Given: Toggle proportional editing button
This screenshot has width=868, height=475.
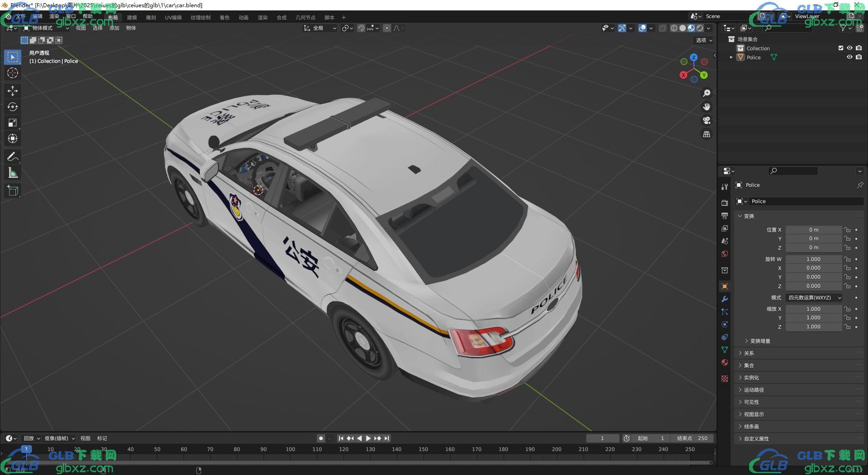Looking at the screenshot, I should [x=387, y=28].
